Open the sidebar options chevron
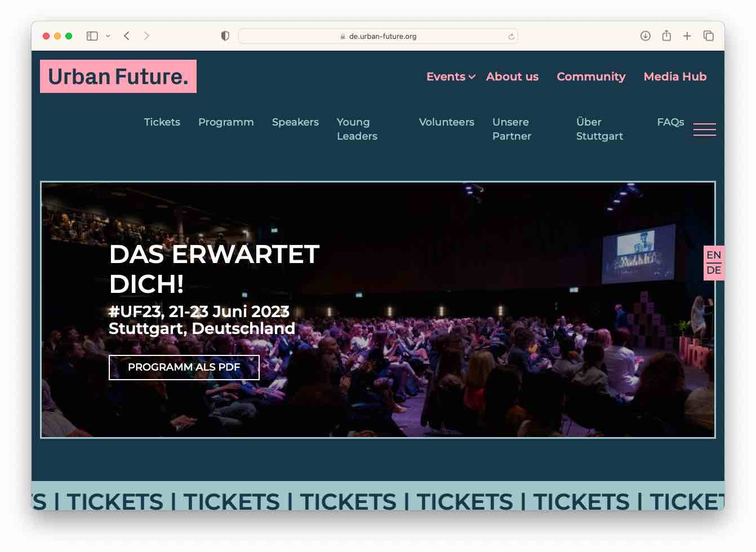 click(x=108, y=36)
